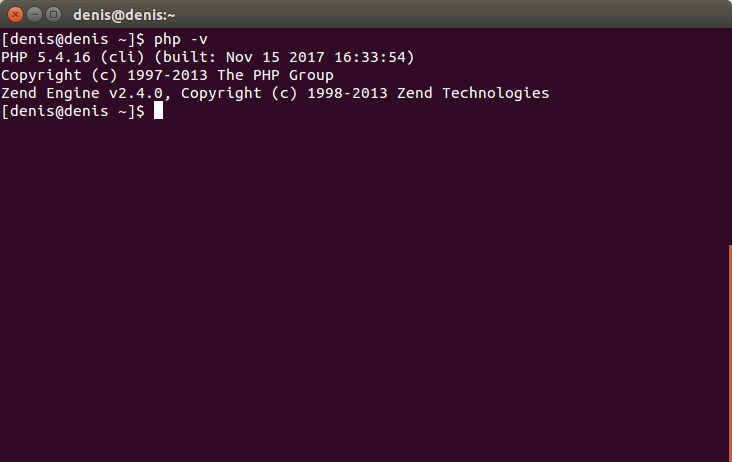Image resolution: width=732 pixels, height=462 pixels.
Task: Click 'The PHP Group' text
Action: (275, 75)
